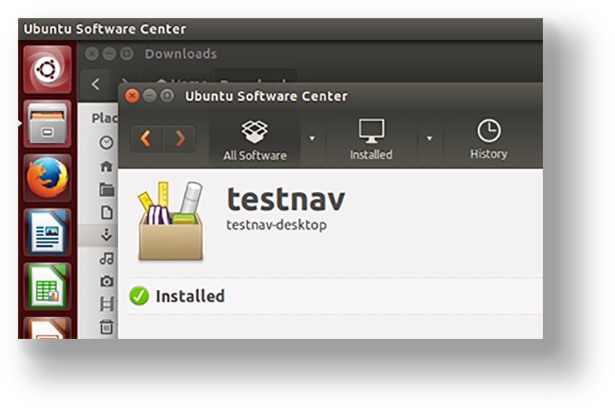This screenshot has width=615, height=411.
Task: Click the green Installed checkmark icon
Action: click(139, 296)
